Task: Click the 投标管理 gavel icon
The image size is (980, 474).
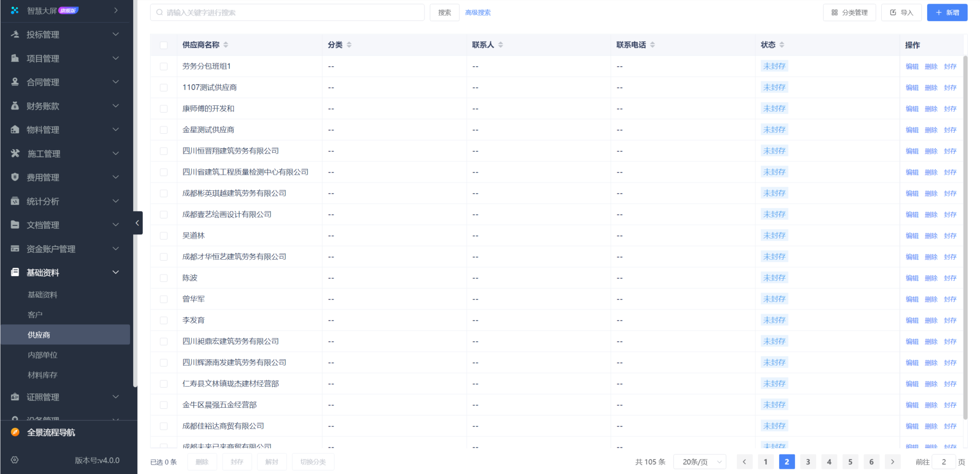Action: 15,34
